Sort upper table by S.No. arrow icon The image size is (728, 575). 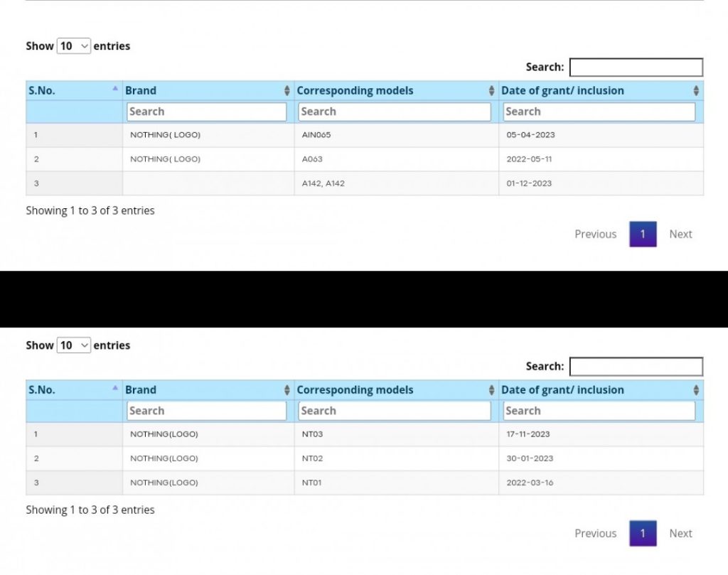click(115, 89)
